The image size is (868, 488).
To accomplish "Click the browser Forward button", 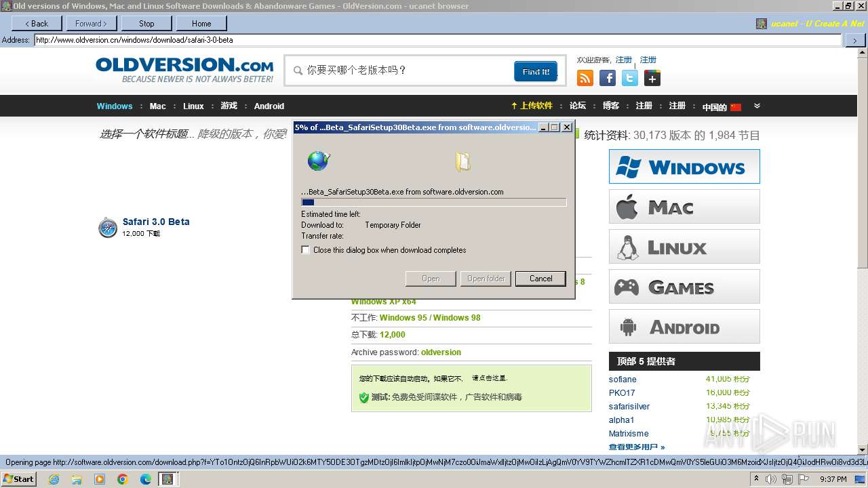I will (x=91, y=23).
